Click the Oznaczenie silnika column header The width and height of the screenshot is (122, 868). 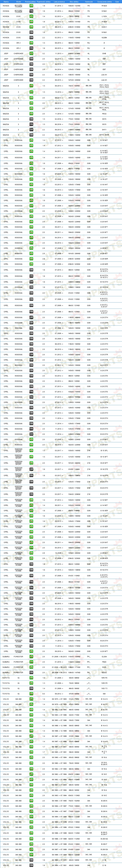(104, 2)
